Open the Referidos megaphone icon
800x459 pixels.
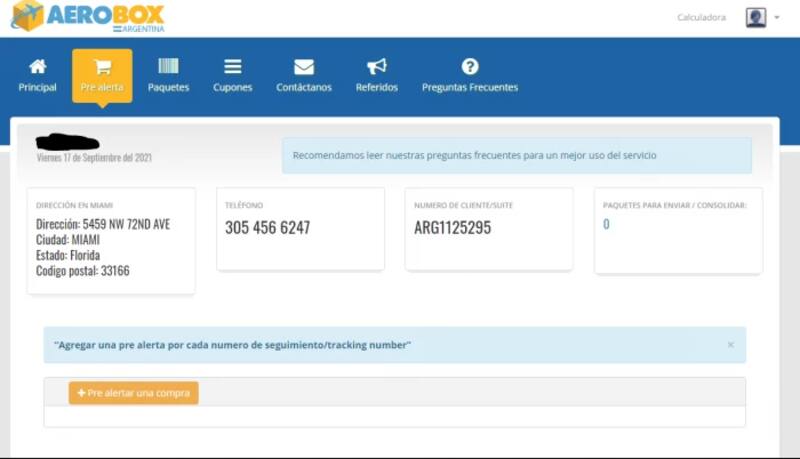click(x=376, y=67)
